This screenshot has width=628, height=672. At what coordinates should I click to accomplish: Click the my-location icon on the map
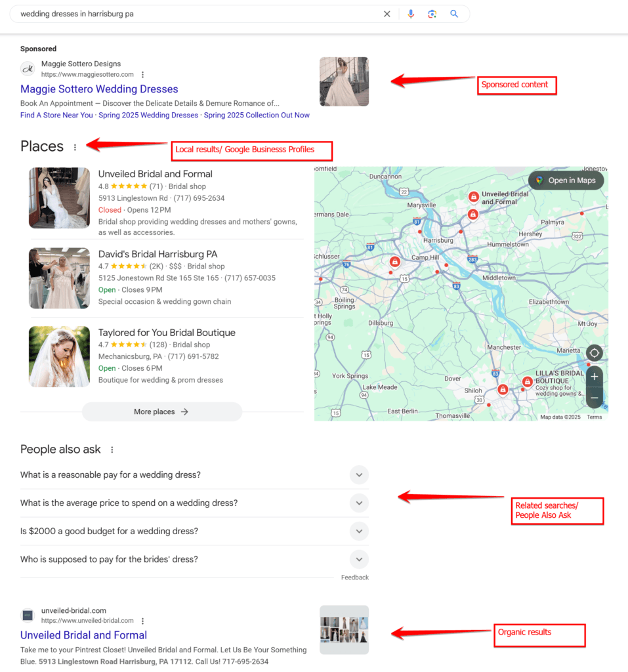click(594, 353)
